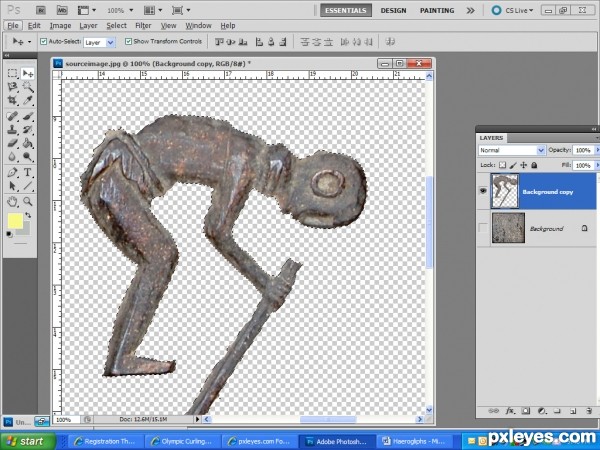Select the Clone Stamp tool
The image size is (600, 450).
[13, 130]
